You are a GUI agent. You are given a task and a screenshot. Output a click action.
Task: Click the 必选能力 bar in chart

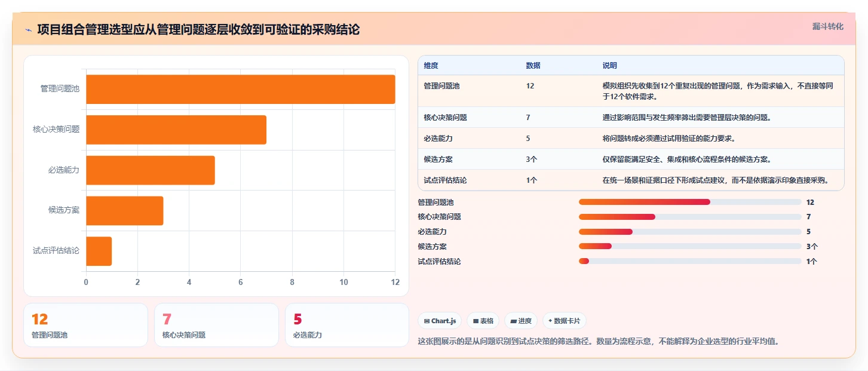pos(151,170)
